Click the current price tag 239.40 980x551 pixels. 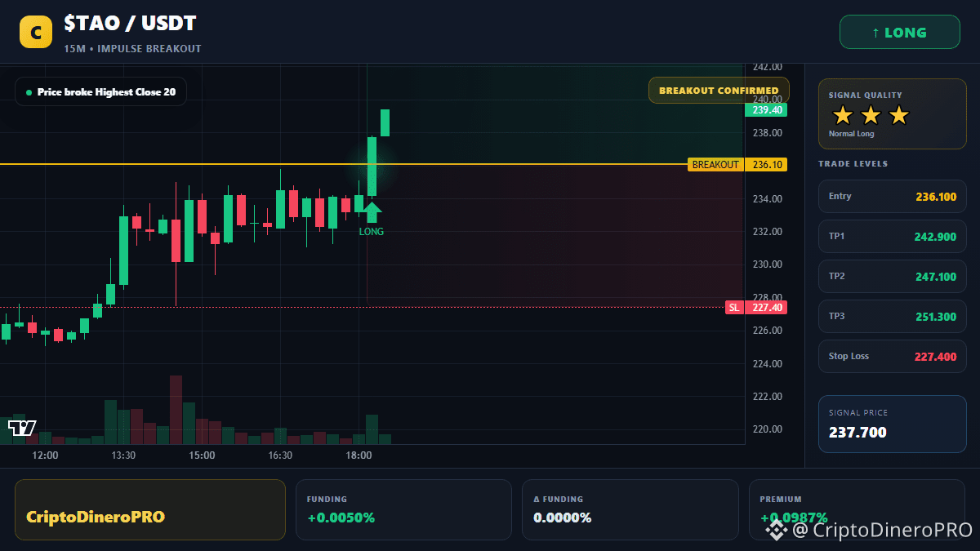[x=766, y=110]
